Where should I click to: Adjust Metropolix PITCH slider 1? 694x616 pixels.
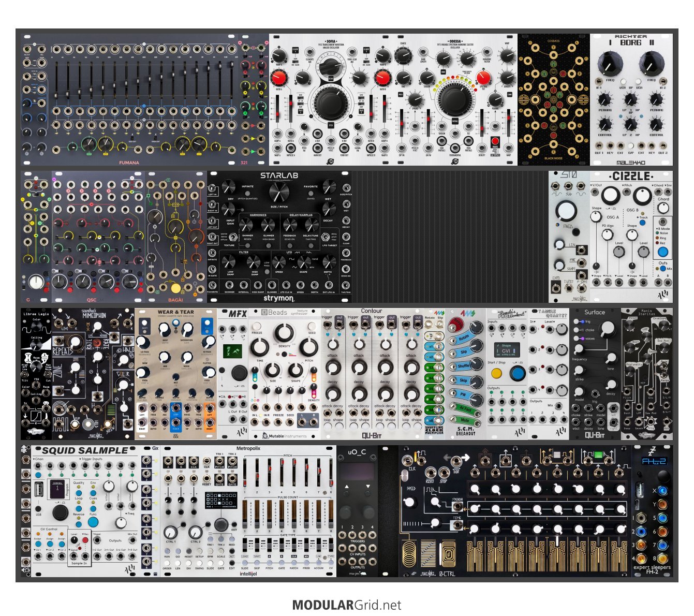pos(244,474)
